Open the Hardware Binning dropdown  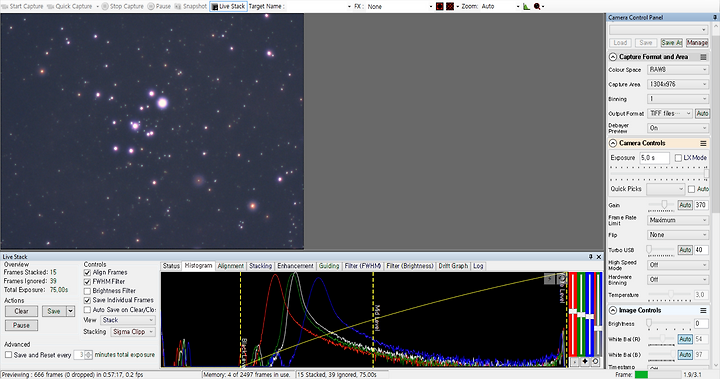click(678, 279)
